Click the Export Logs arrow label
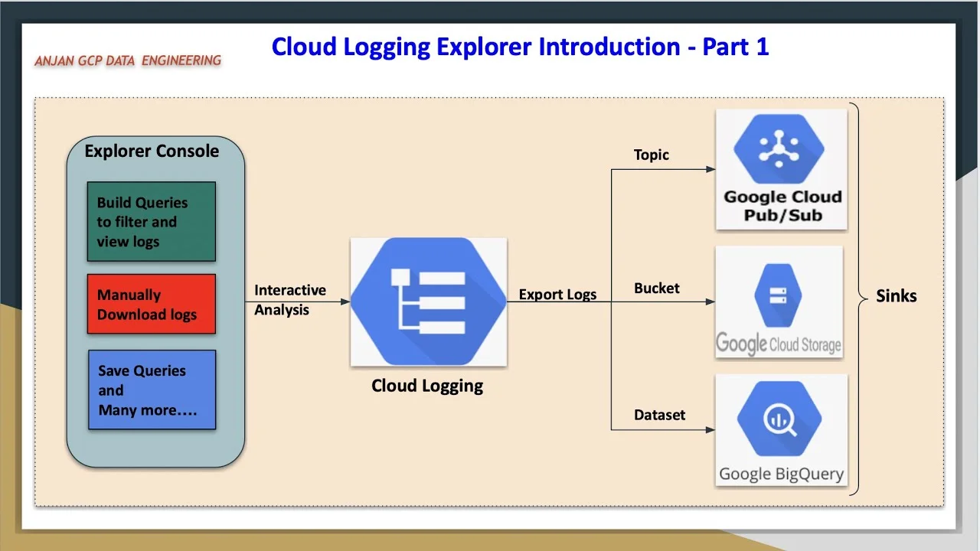This screenshot has width=980, height=551. (x=557, y=294)
